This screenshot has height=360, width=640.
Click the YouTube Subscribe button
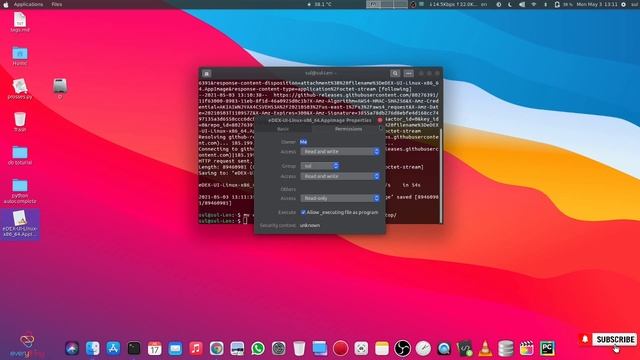click(615, 339)
